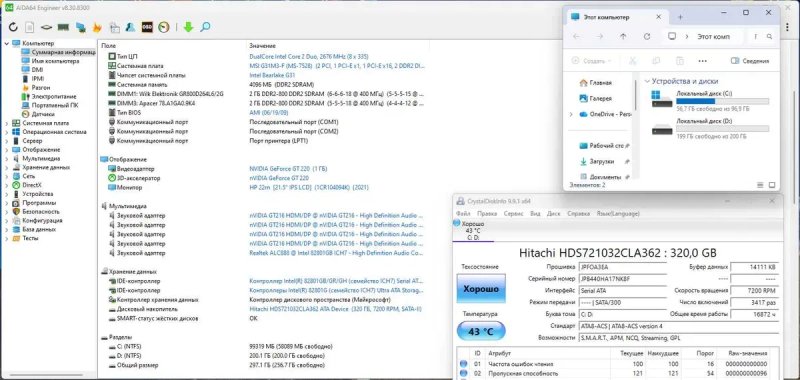
Task: Click the preferences toolbar icon beside flame
Action: [114, 28]
